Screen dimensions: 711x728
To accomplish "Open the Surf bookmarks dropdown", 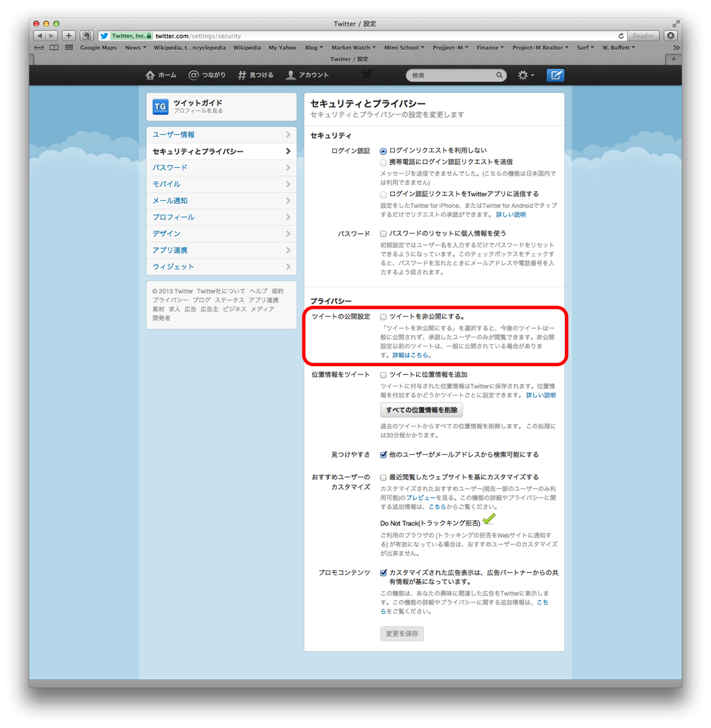I will coord(586,47).
